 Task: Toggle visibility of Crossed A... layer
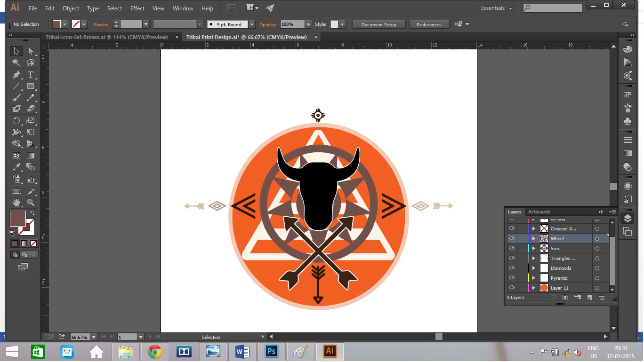click(x=511, y=228)
